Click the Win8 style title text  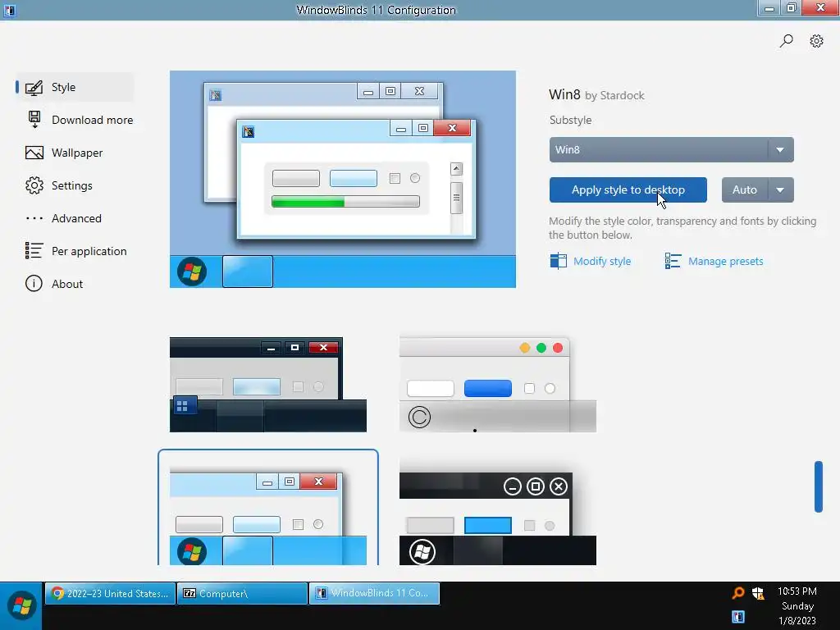(x=564, y=94)
